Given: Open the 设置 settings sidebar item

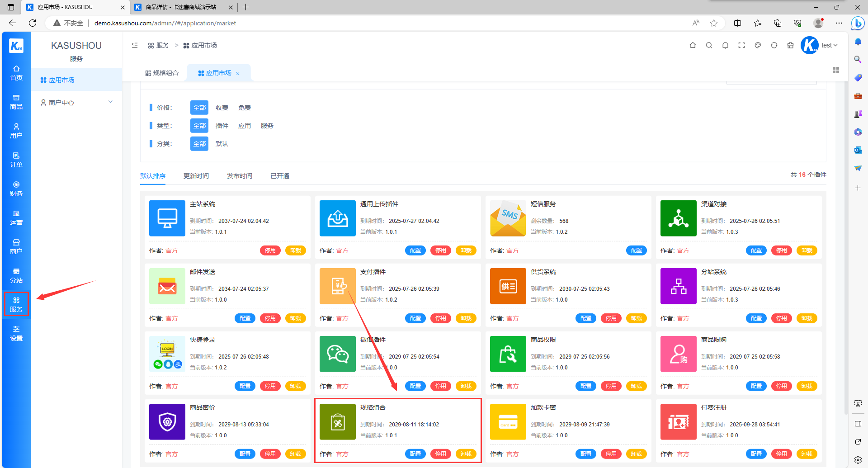Looking at the screenshot, I should coord(16,333).
